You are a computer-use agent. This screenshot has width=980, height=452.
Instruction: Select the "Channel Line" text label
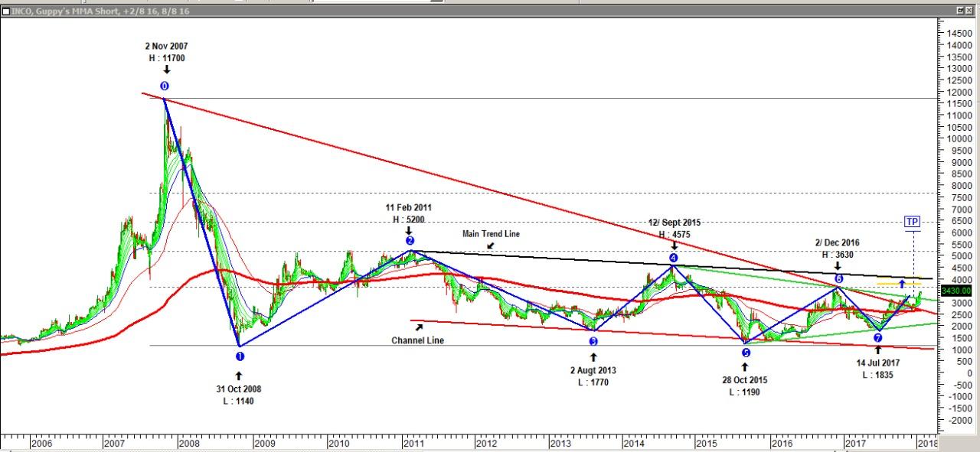coord(417,340)
